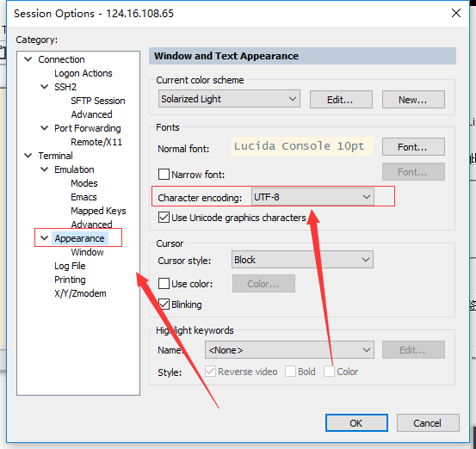
Task: Select Logon Actions category
Action: pyautogui.click(x=83, y=73)
